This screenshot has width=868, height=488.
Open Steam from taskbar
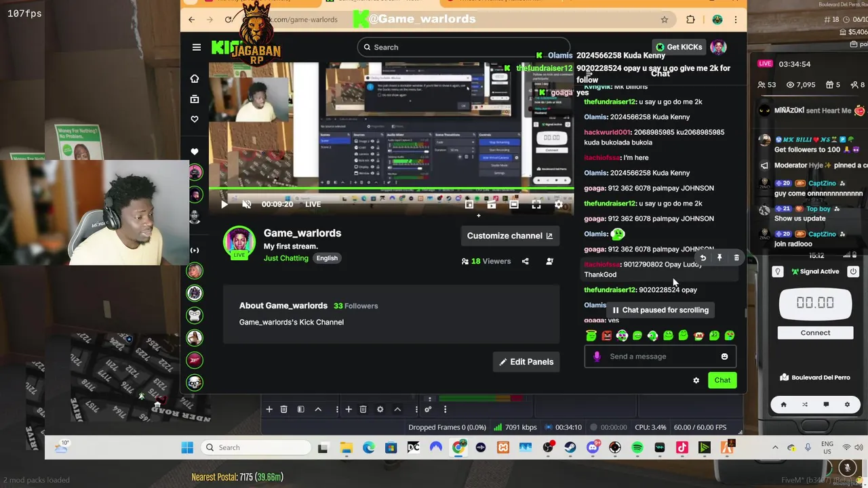point(570,447)
